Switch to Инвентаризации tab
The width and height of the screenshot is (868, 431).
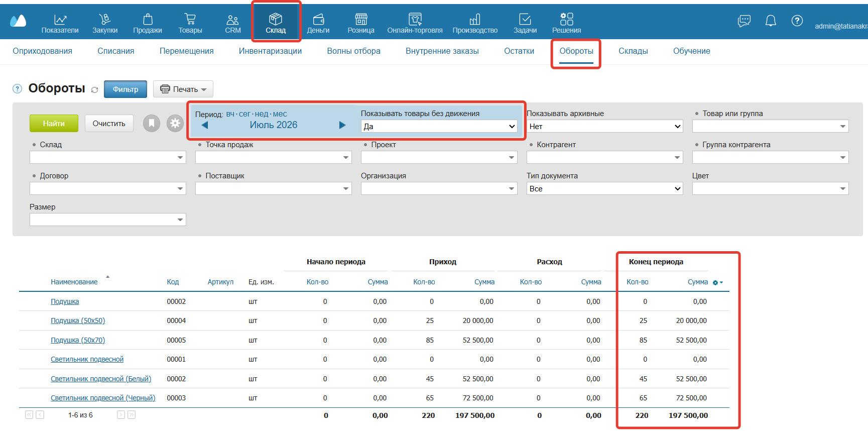[x=270, y=51]
